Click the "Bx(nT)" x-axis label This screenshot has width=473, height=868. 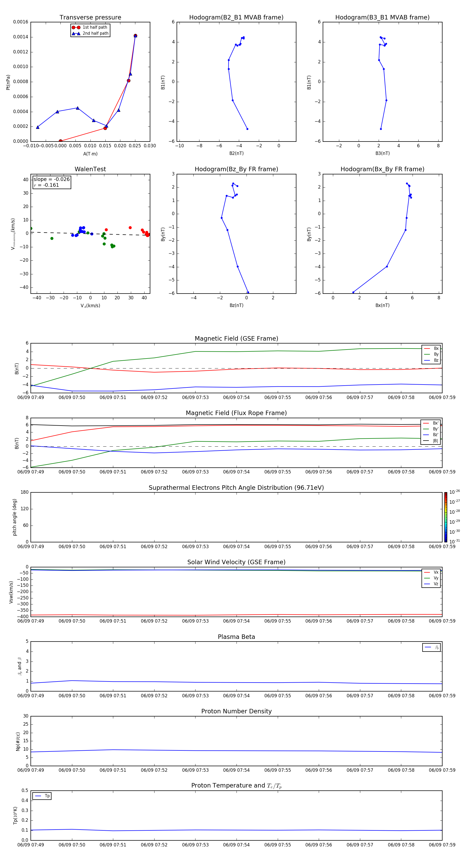tap(382, 305)
